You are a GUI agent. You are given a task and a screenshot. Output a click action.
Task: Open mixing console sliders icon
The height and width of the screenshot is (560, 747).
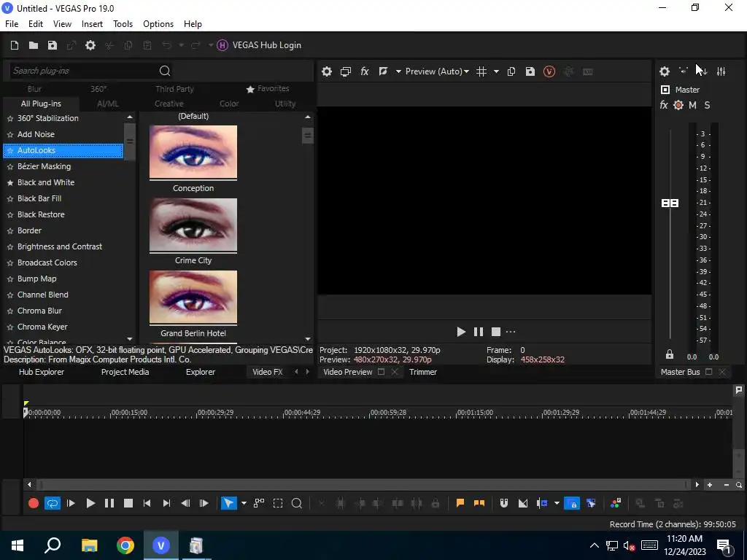(x=721, y=71)
